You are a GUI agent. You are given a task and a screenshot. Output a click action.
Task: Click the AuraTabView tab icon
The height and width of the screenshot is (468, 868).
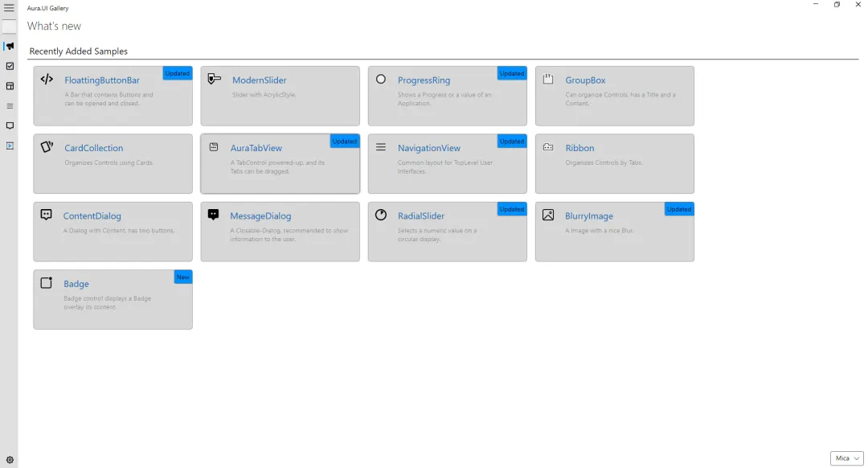214,147
